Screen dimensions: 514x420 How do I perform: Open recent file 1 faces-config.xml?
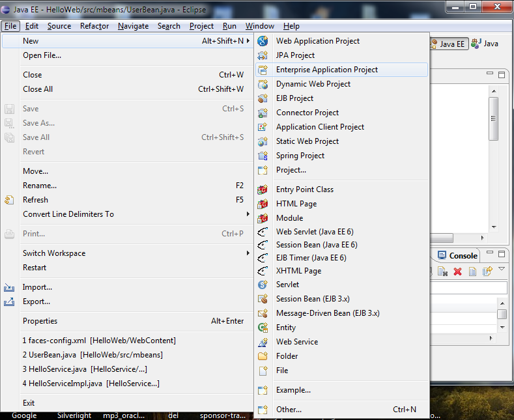pyautogui.click(x=127, y=341)
